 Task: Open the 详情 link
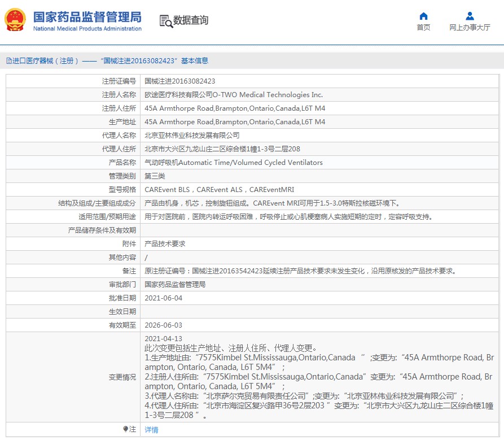point(151,429)
